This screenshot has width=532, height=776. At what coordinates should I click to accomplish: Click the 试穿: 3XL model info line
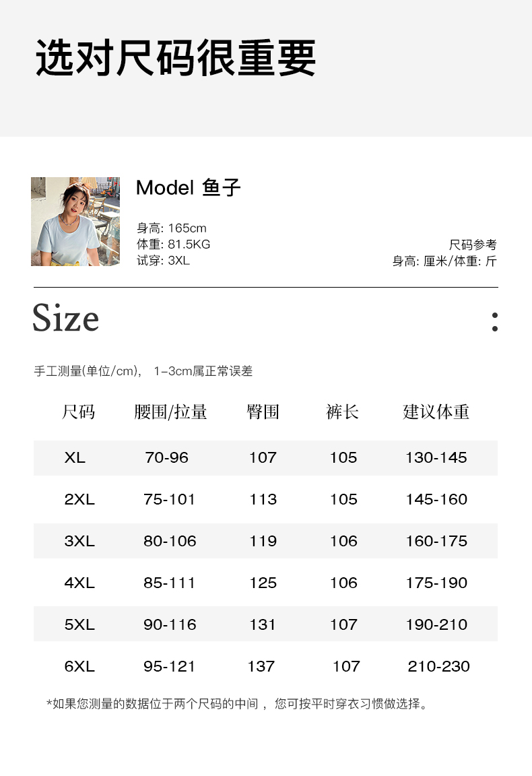(x=164, y=261)
